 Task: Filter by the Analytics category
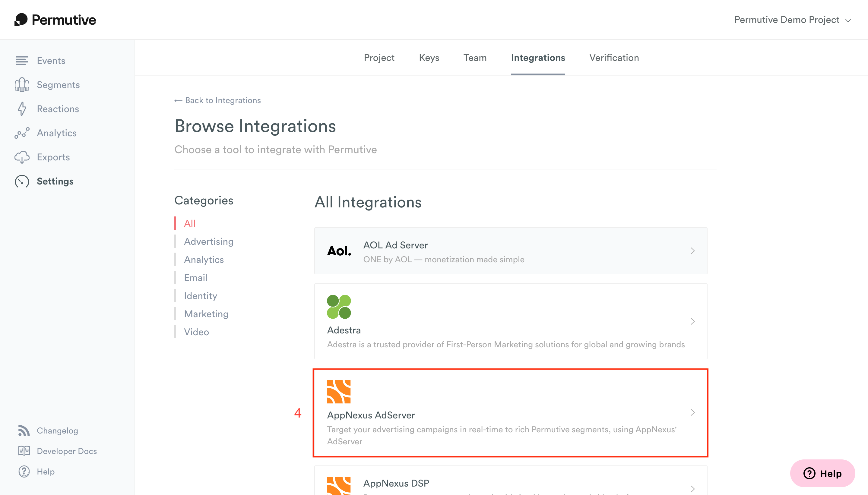(x=204, y=259)
